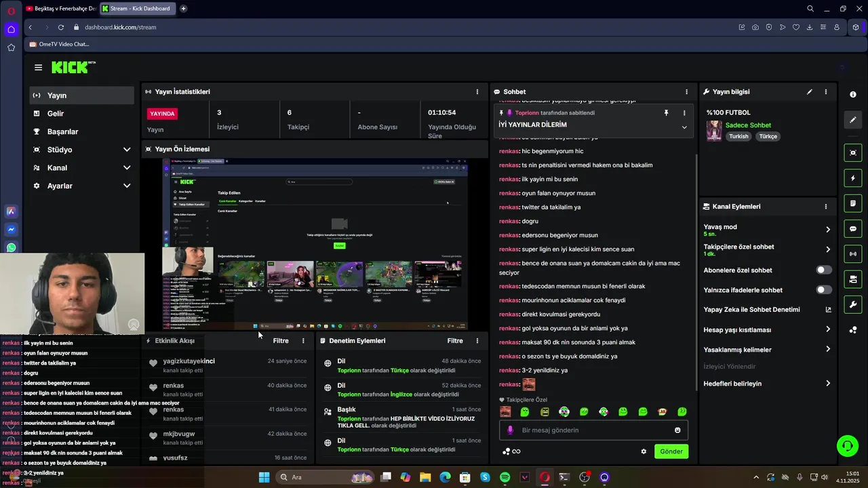This screenshot has height=488, width=868.
Task: Open Yayın bilgisi three-dot options
Action: [x=825, y=91]
